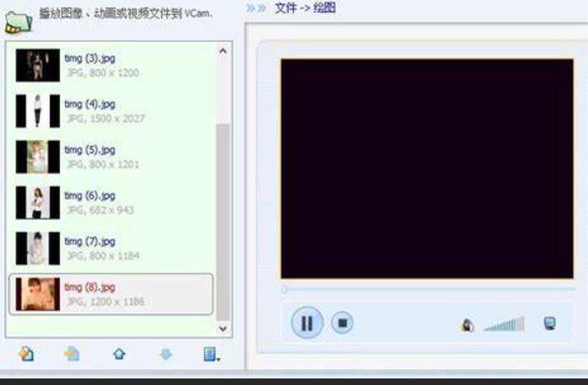Select the timg (3).jpg thumbnail
The height and width of the screenshot is (385, 588).
[37, 66]
